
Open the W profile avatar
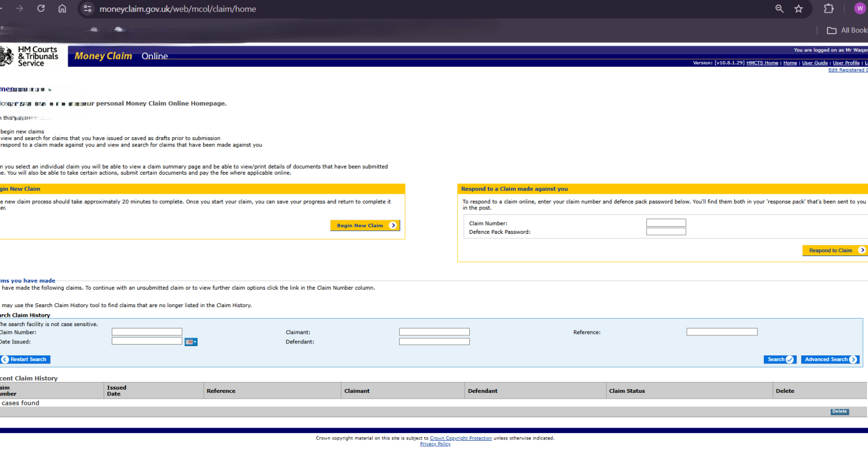pos(860,9)
